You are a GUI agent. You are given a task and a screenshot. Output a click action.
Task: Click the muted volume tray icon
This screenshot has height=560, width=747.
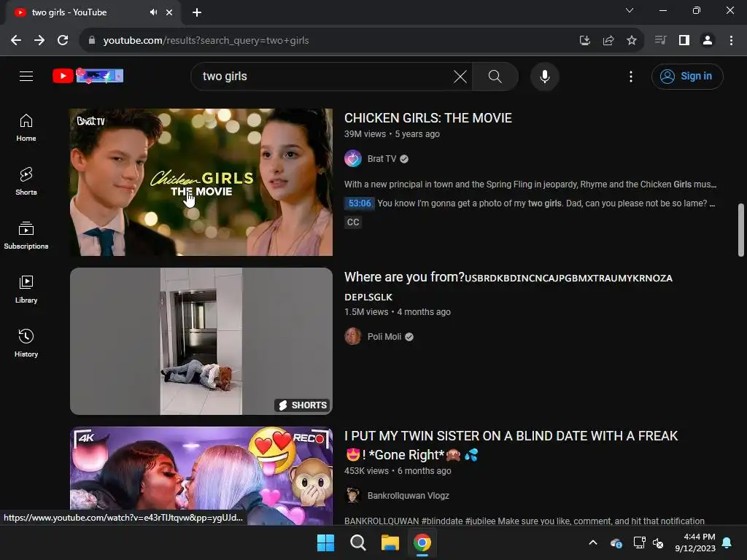point(659,542)
